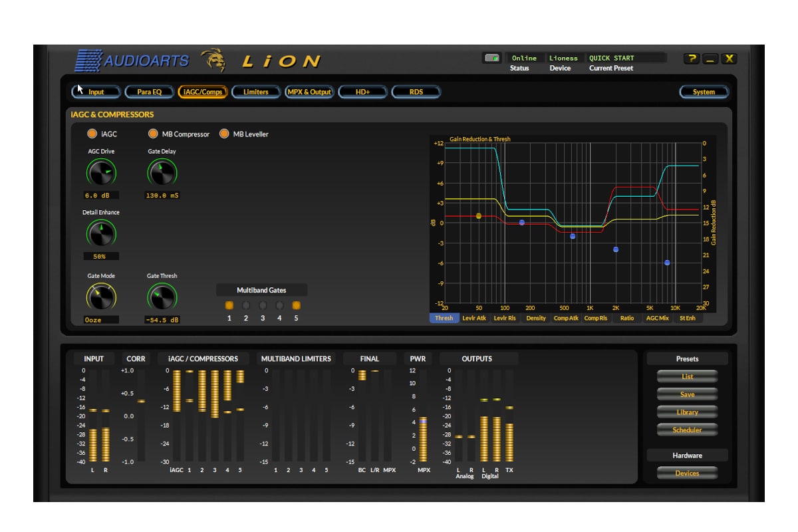Toggle multiband gate 5 indicator

point(296,306)
